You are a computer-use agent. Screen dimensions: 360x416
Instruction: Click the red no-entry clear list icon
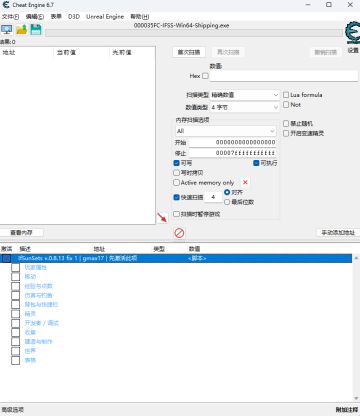tap(179, 233)
